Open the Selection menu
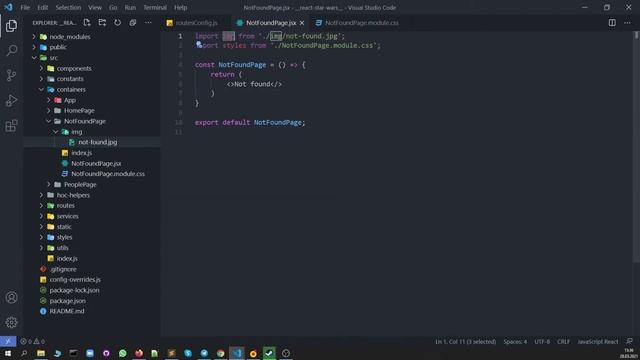This screenshot has height=360, width=640. [x=68, y=7]
